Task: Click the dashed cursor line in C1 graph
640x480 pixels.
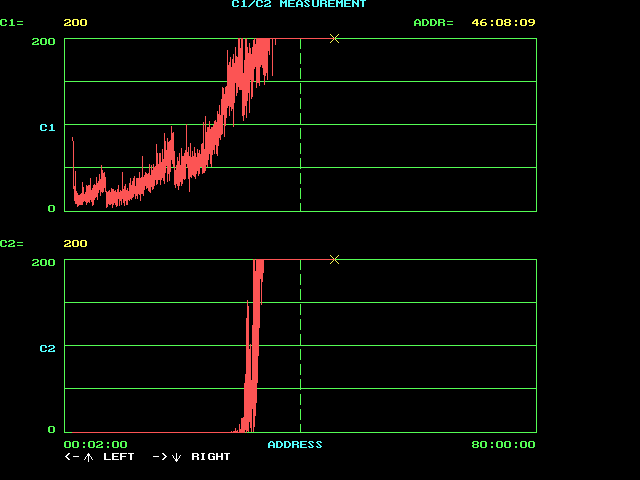Action: [300, 125]
